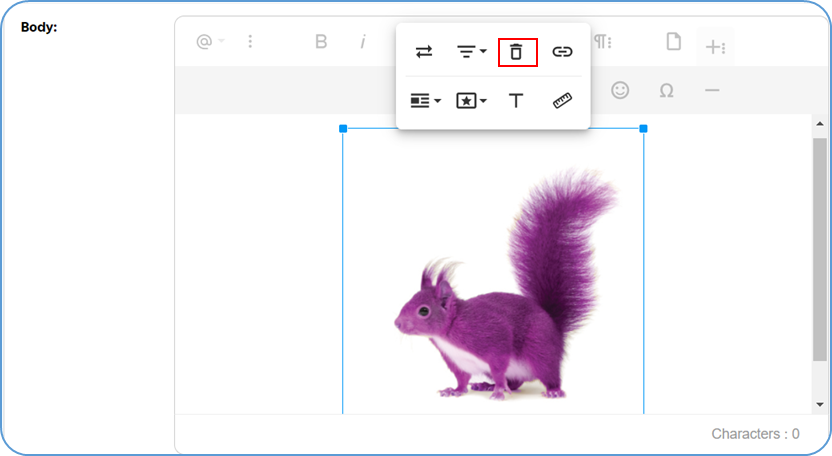Click the vertical three-dots more options
832x456 pixels.
click(x=250, y=42)
